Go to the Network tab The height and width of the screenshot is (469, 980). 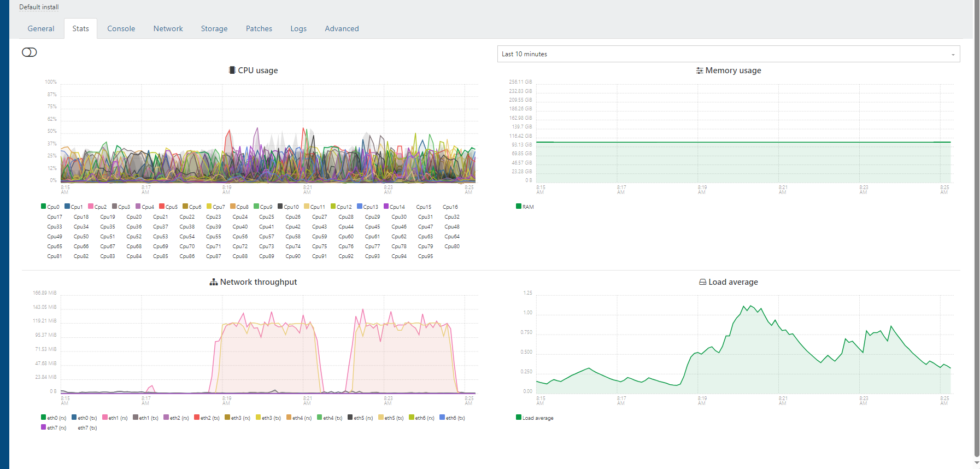(168, 28)
